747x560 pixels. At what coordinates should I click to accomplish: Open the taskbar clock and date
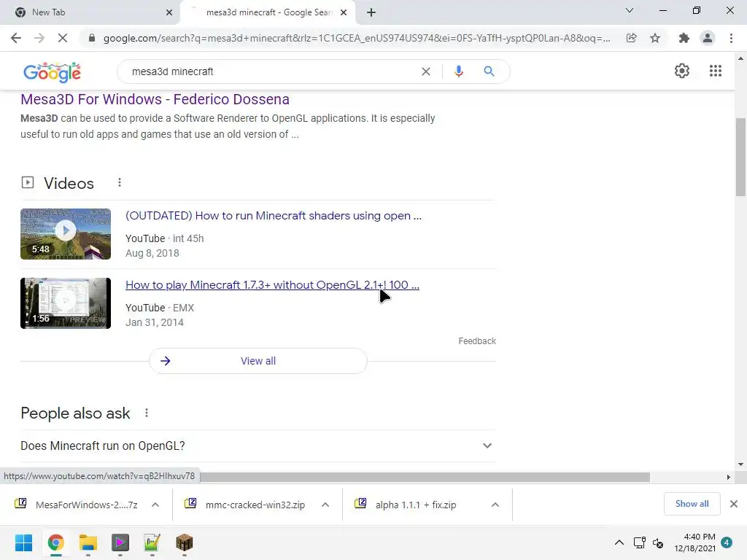(695, 542)
